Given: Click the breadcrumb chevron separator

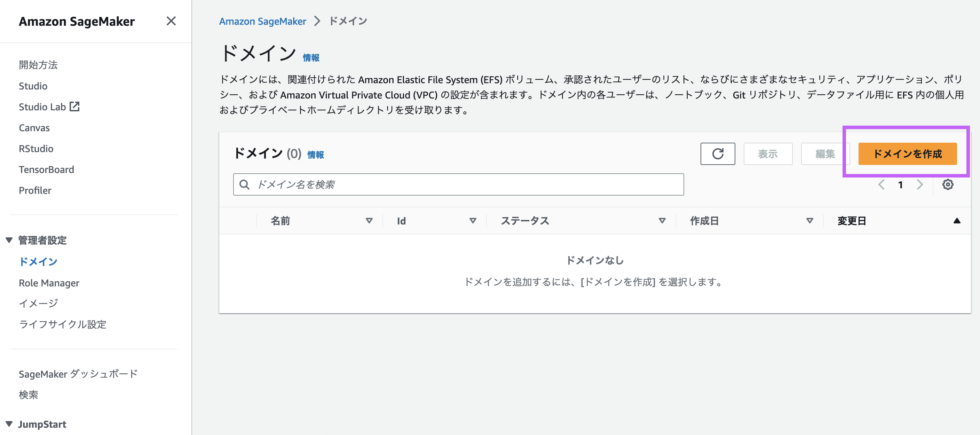Looking at the screenshot, I should click(x=317, y=21).
